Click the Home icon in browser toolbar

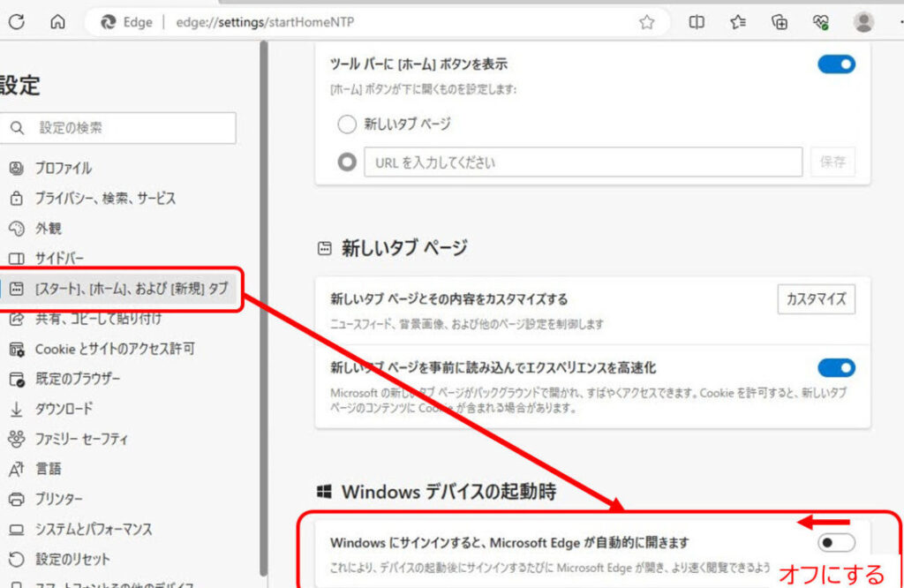58,23
